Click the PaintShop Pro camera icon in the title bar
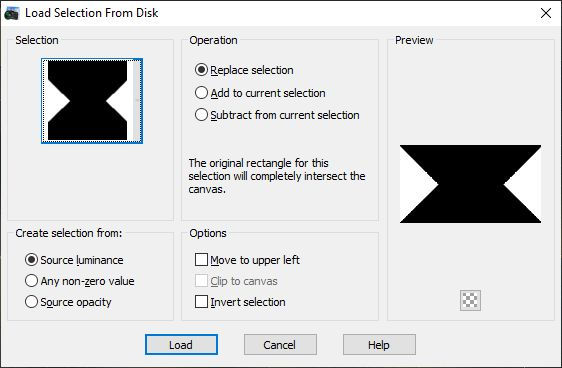Viewport: 562px width, 368px height. click(x=11, y=13)
